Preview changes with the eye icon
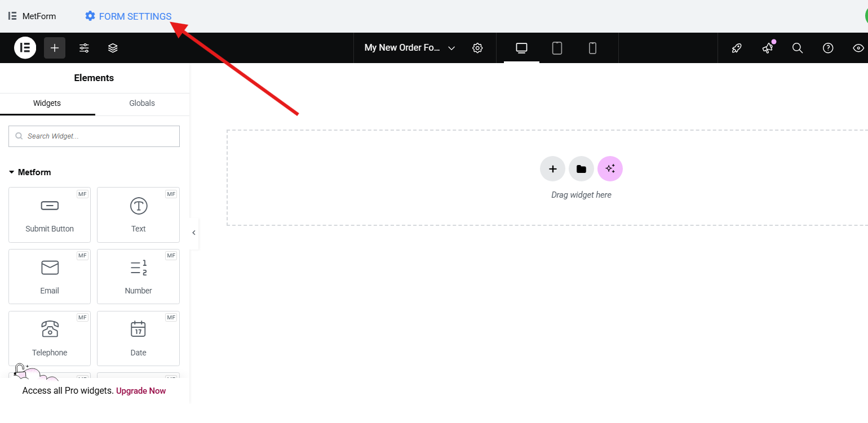Screen dimensions: 868x423 tap(858, 48)
